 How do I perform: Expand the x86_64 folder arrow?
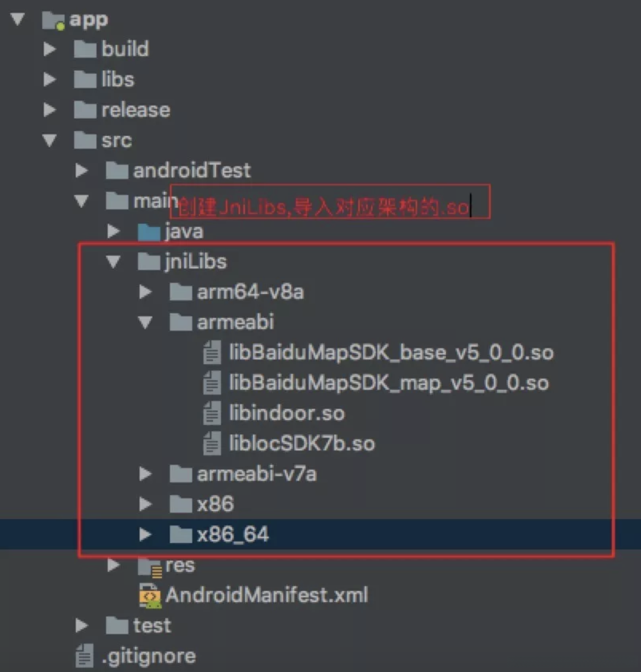pyautogui.click(x=145, y=535)
